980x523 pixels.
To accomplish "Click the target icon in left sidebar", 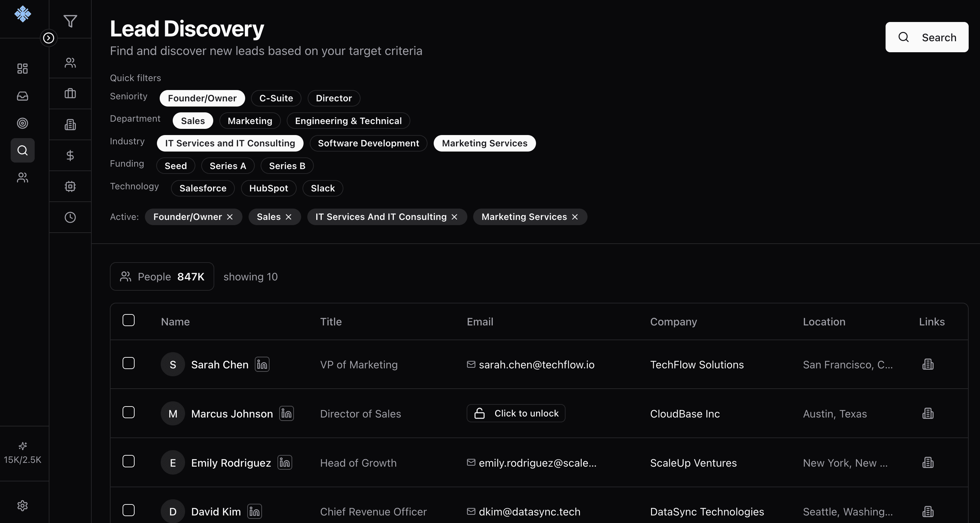I will pos(22,123).
